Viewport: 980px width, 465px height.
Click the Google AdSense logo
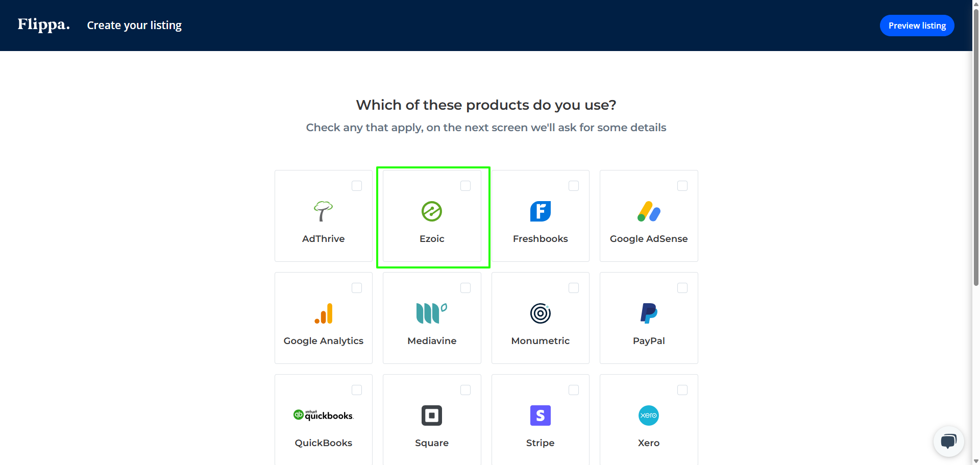[x=649, y=211]
